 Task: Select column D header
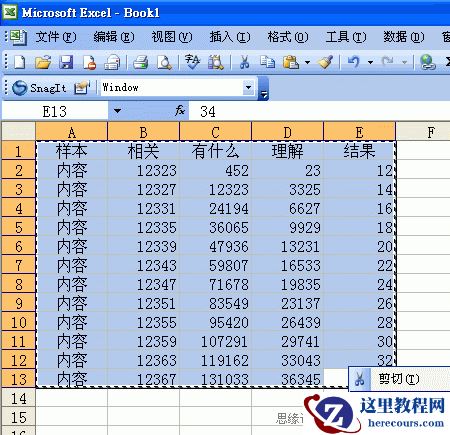coord(288,132)
